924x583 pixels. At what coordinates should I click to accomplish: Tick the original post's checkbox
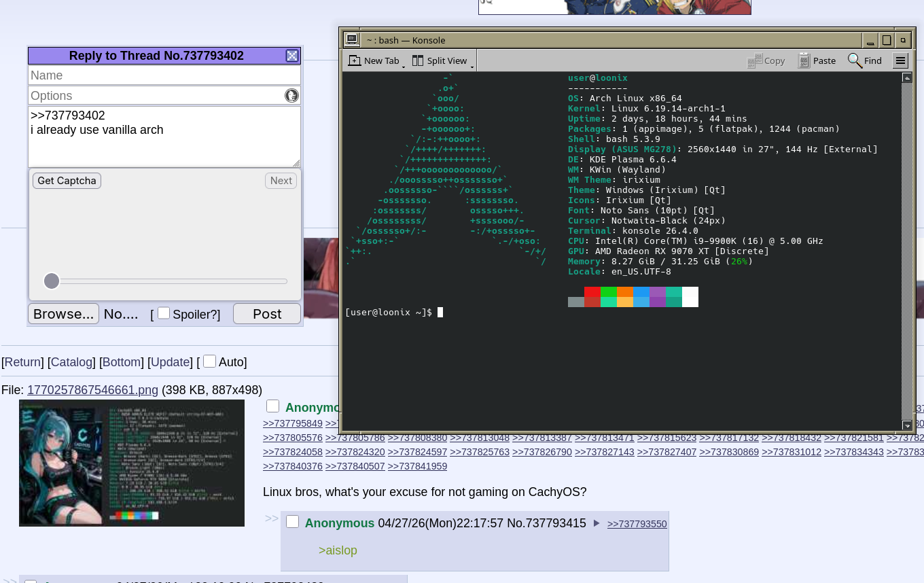[x=272, y=406]
